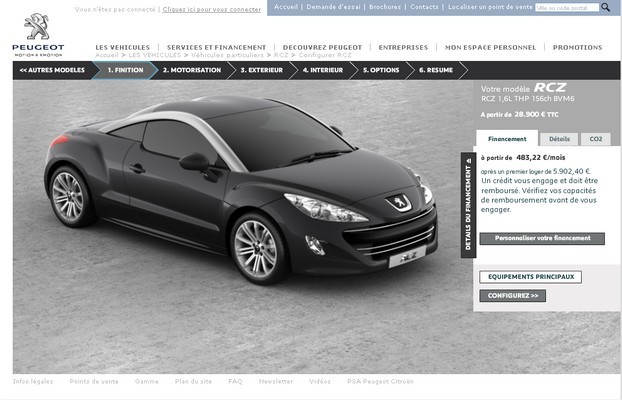Select step 3. EXTERIEUR
Image resolution: width=622 pixels, height=400 pixels.
point(261,70)
